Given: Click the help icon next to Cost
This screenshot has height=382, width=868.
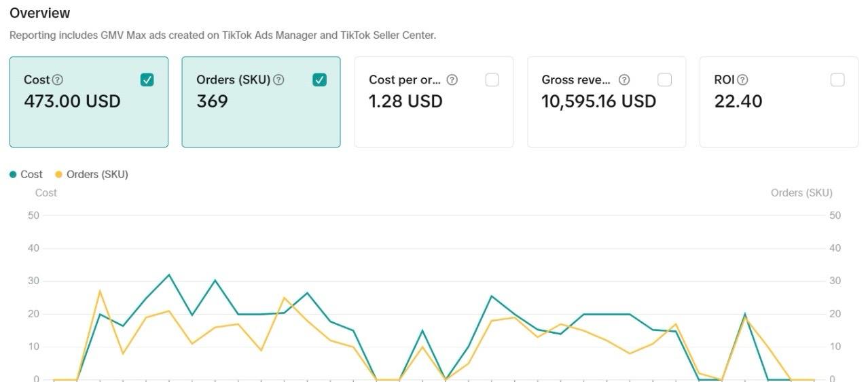Looking at the screenshot, I should [58, 80].
